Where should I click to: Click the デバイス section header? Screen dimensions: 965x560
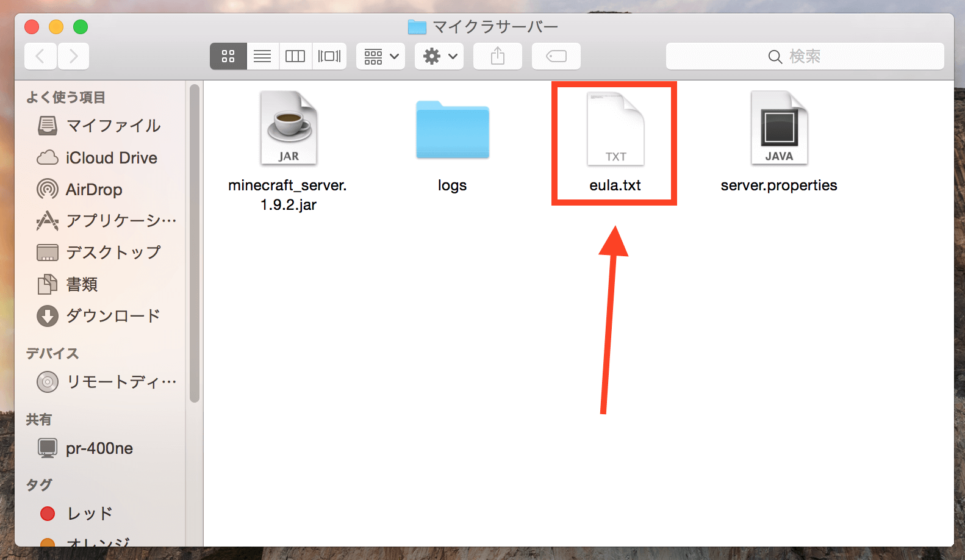click(52, 354)
